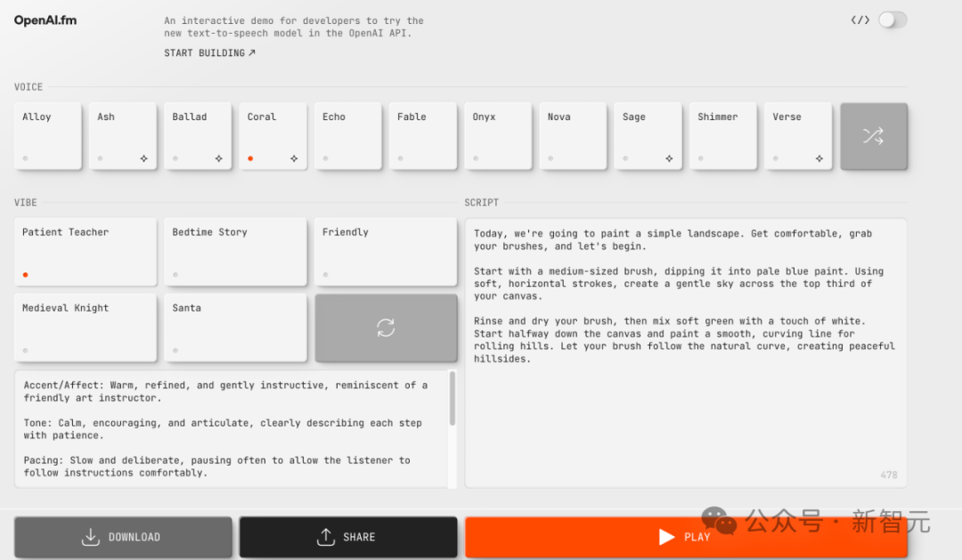This screenshot has height=560, width=962.
Task: Select the Medieval Knight vibe
Action: [x=86, y=328]
